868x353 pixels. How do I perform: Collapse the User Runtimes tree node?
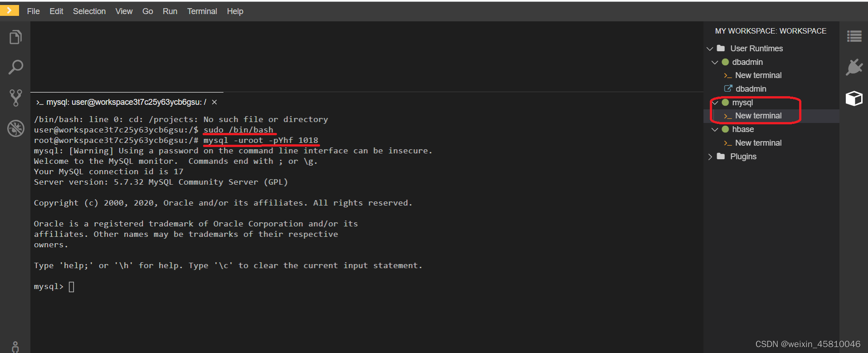click(x=710, y=49)
